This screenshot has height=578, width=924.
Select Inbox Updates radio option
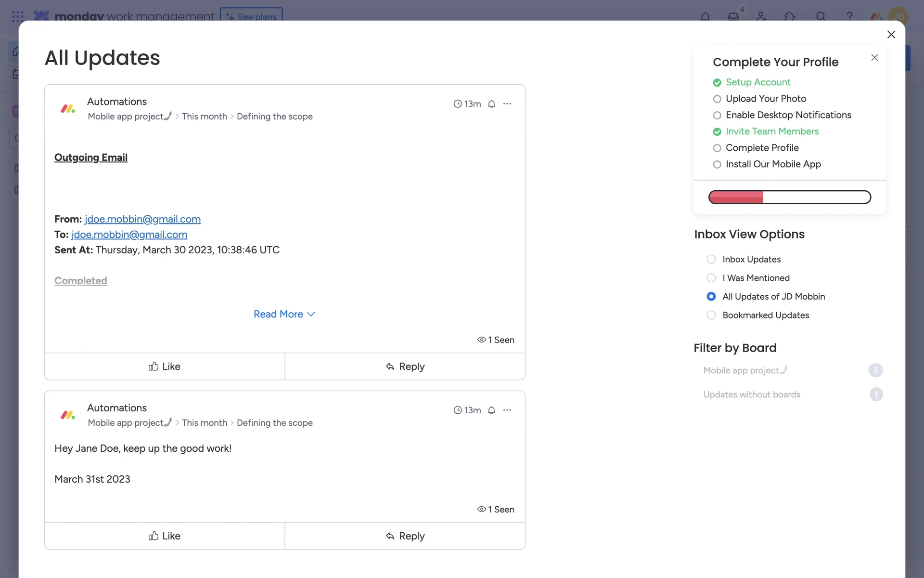click(711, 260)
